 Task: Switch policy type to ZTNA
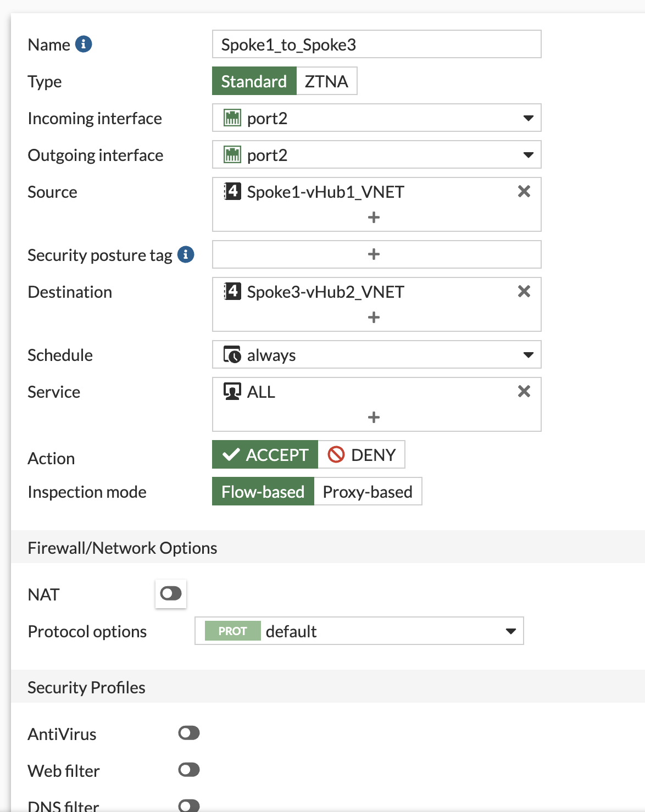tap(326, 81)
